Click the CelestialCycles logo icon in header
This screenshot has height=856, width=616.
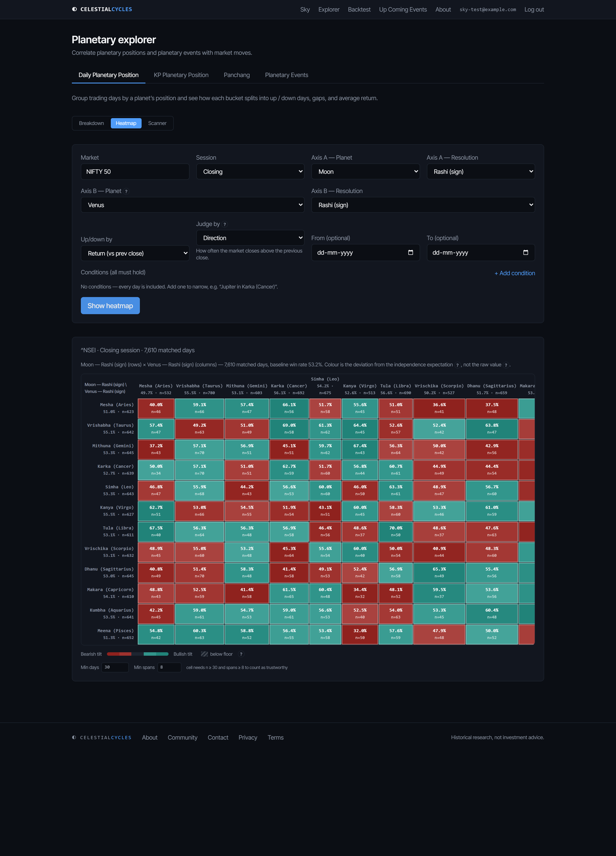coord(74,9)
